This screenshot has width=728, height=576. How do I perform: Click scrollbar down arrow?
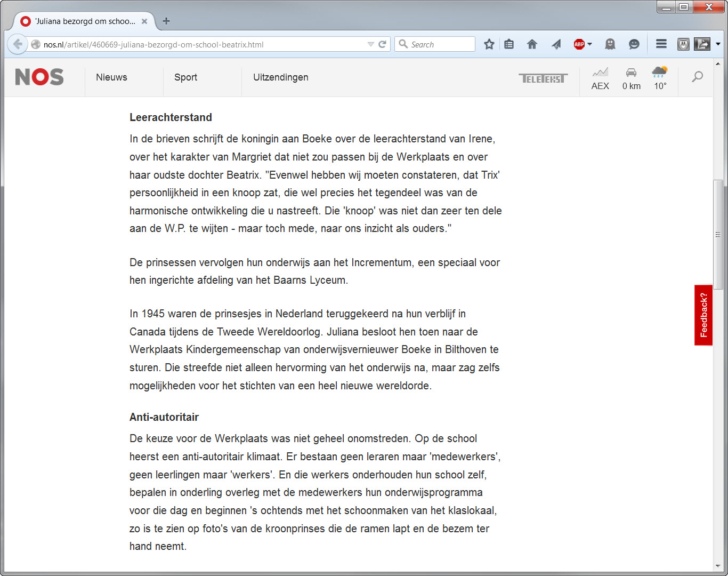(x=718, y=566)
